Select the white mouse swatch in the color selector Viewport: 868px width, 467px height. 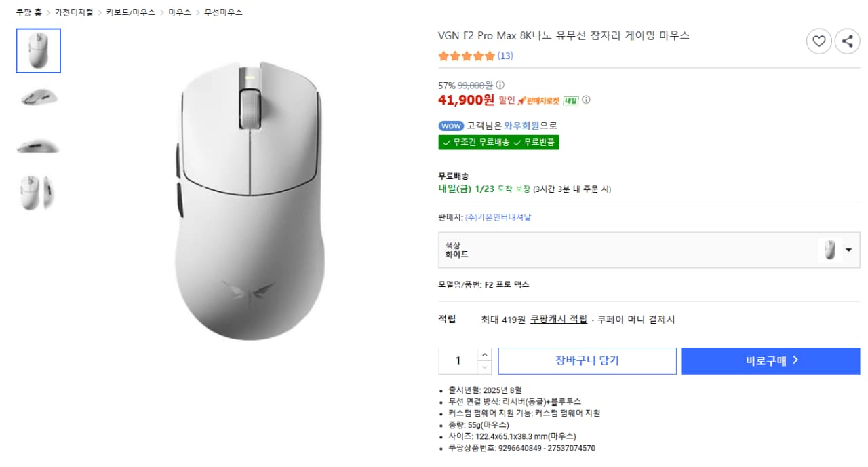point(830,250)
